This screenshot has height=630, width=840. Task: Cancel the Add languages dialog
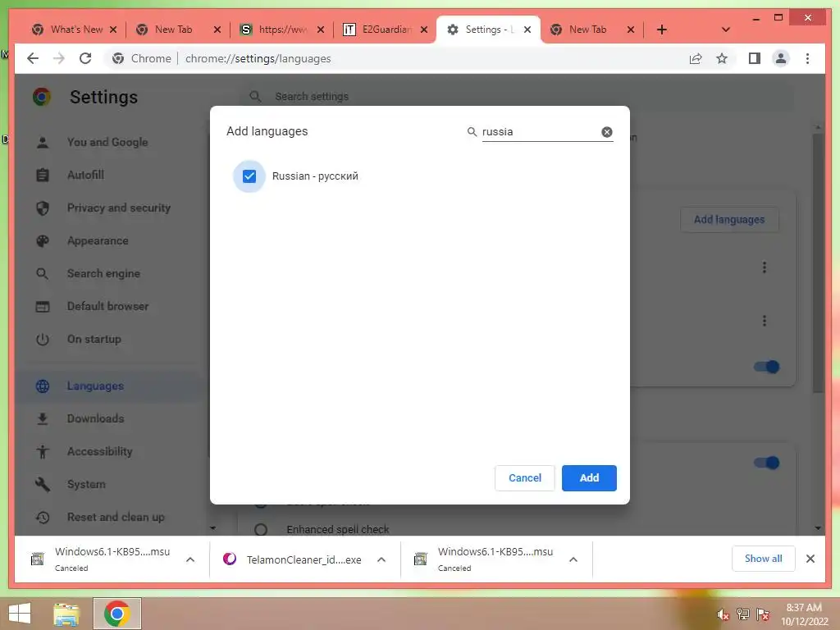tap(524, 478)
